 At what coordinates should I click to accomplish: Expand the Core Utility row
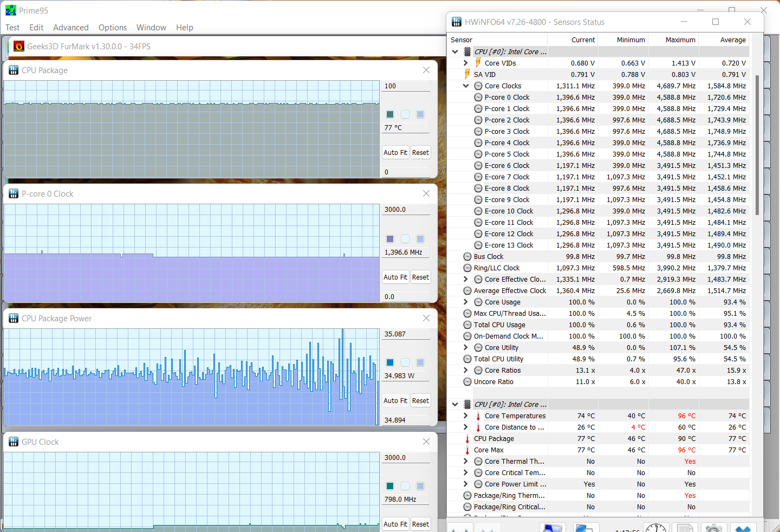466,348
